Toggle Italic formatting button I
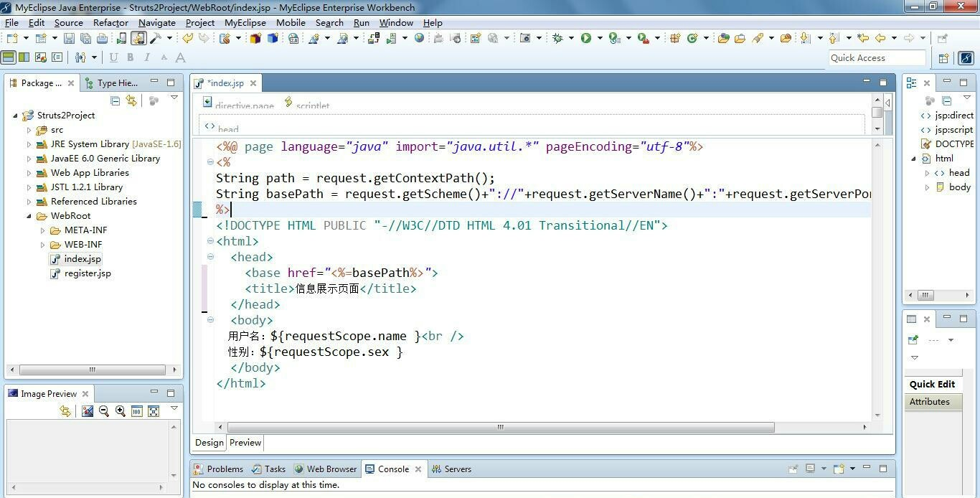Screen dimensions: 980x498 point(146,57)
